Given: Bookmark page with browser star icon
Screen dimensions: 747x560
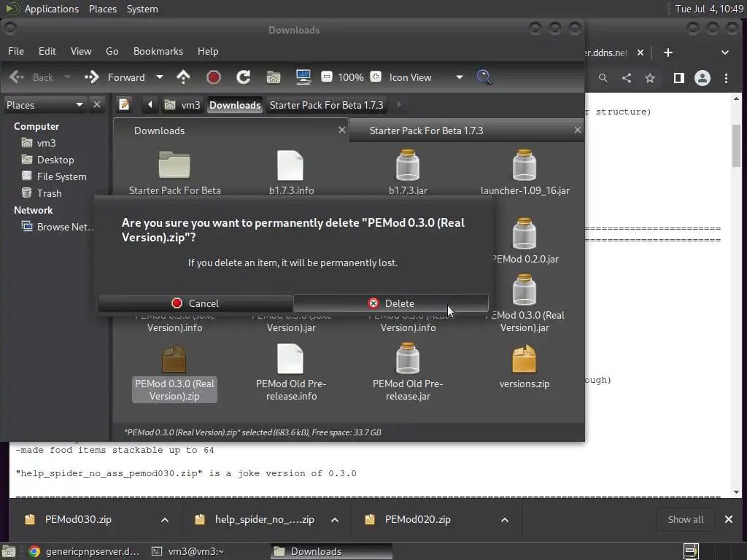Looking at the screenshot, I should point(650,78).
